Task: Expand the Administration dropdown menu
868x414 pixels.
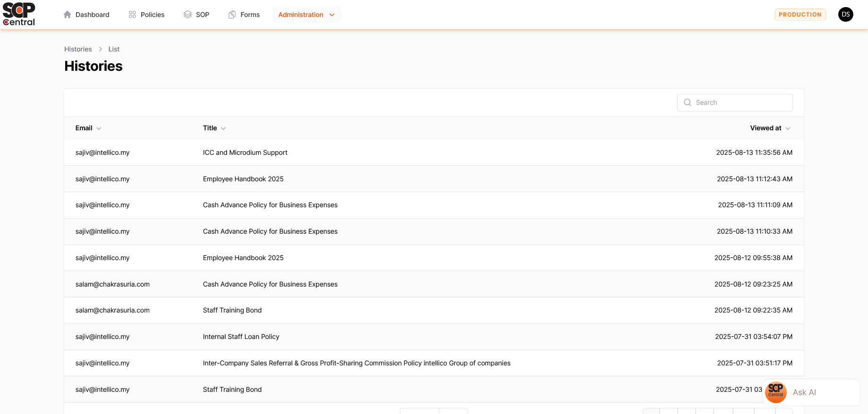Action: [306, 15]
